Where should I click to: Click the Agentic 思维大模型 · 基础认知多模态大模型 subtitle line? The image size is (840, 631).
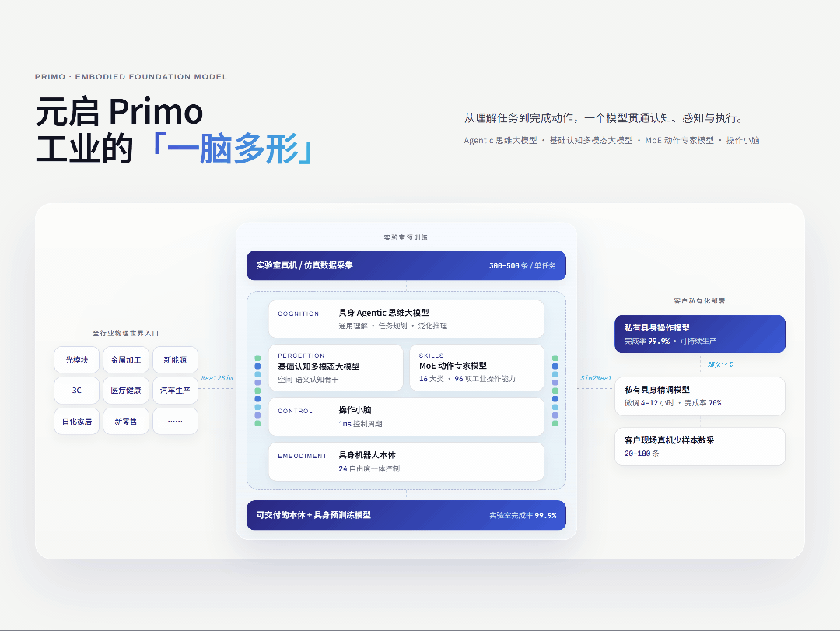click(612, 141)
